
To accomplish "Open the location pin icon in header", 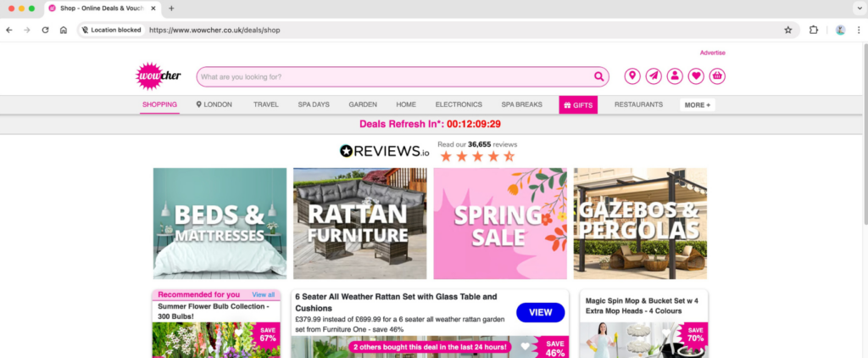I will point(632,76).
